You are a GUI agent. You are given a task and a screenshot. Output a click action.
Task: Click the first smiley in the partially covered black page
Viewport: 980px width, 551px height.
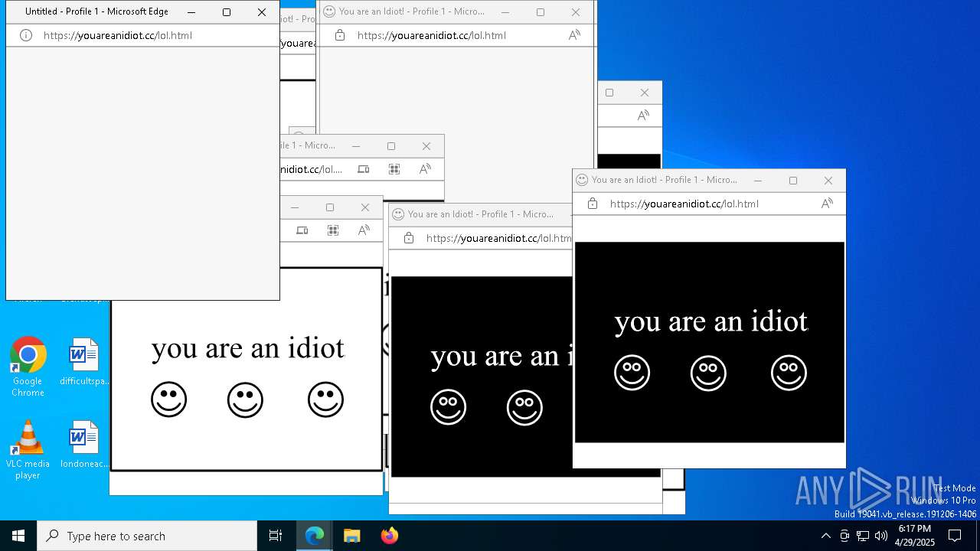click(x=449, y=407)
